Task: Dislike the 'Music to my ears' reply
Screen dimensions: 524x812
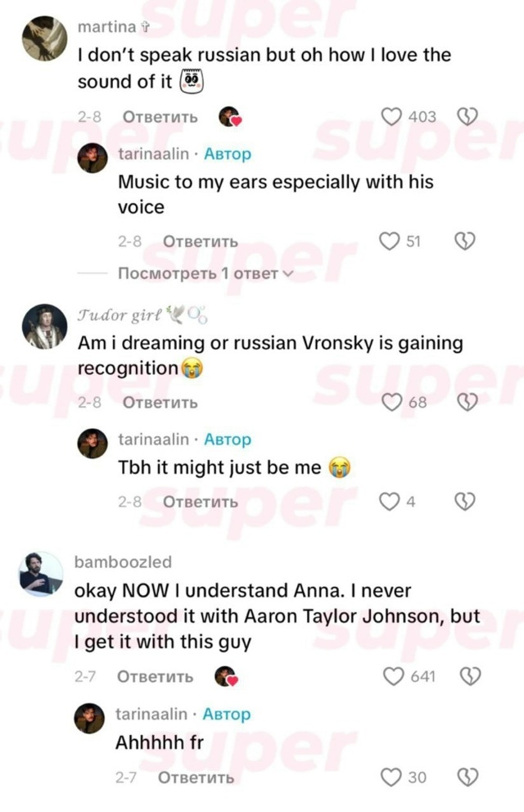Action: coord(464,241)
